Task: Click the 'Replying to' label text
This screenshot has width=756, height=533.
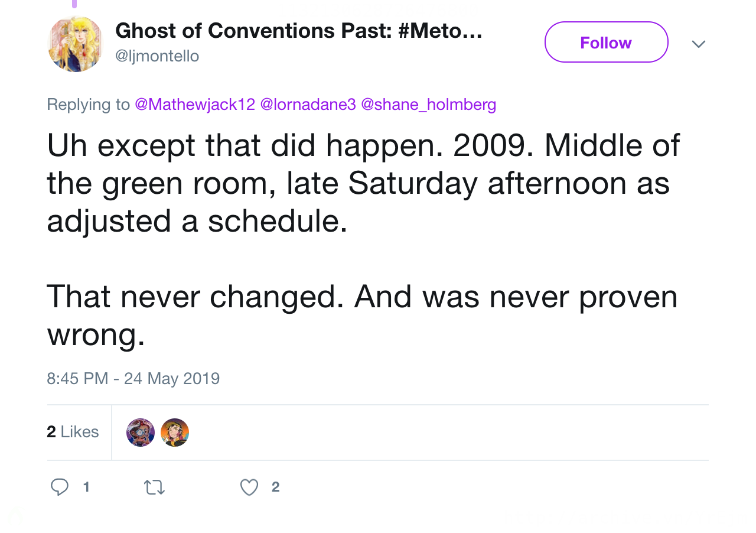Action: pyautogui.click(x=88, y=105)
